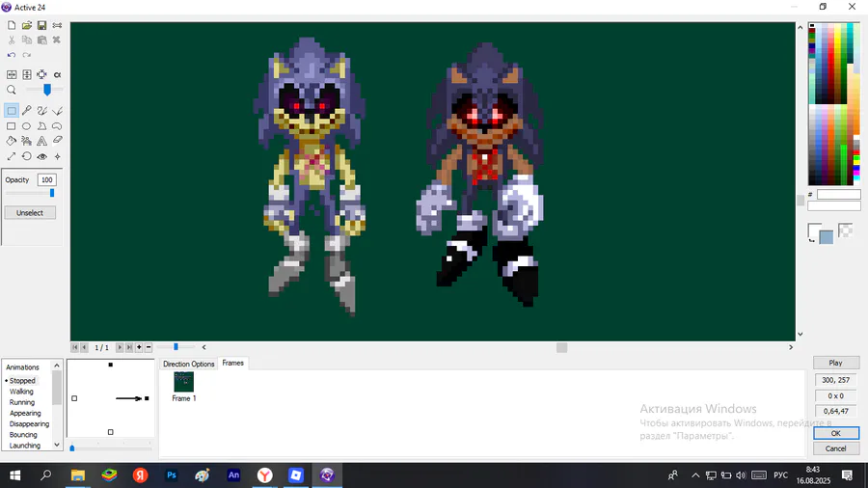The width and height of the screenshot is (868, 488).
Task: Click the transparent color swatch
Action: point(845,230)
